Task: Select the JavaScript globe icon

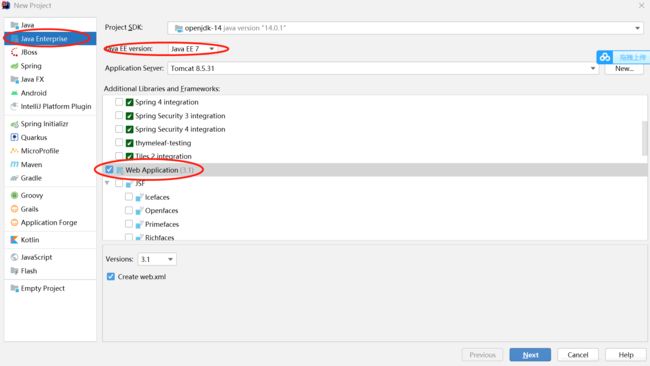Action: click(x=15, y=257)
